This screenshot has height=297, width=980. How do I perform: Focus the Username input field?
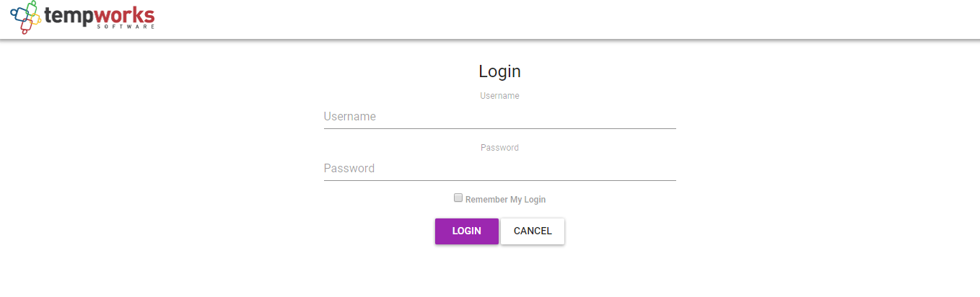[499, 117]
